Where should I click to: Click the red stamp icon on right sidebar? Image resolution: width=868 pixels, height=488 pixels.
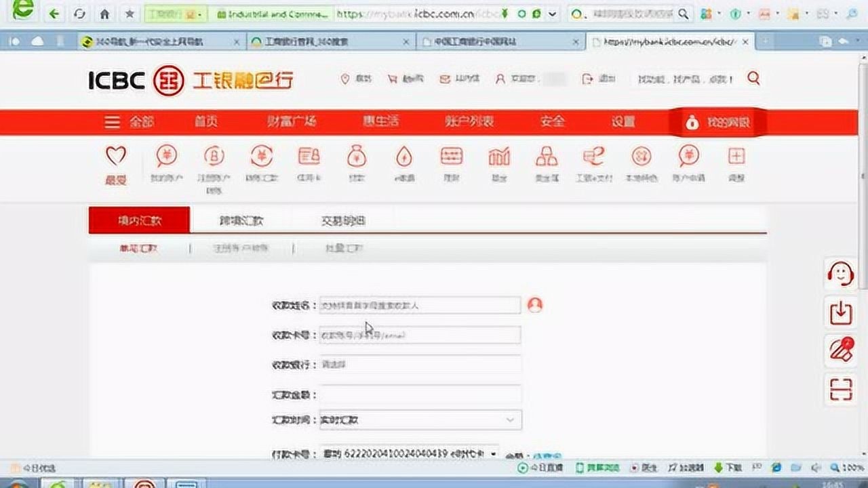pyautogui.click(x=841, y=350)
